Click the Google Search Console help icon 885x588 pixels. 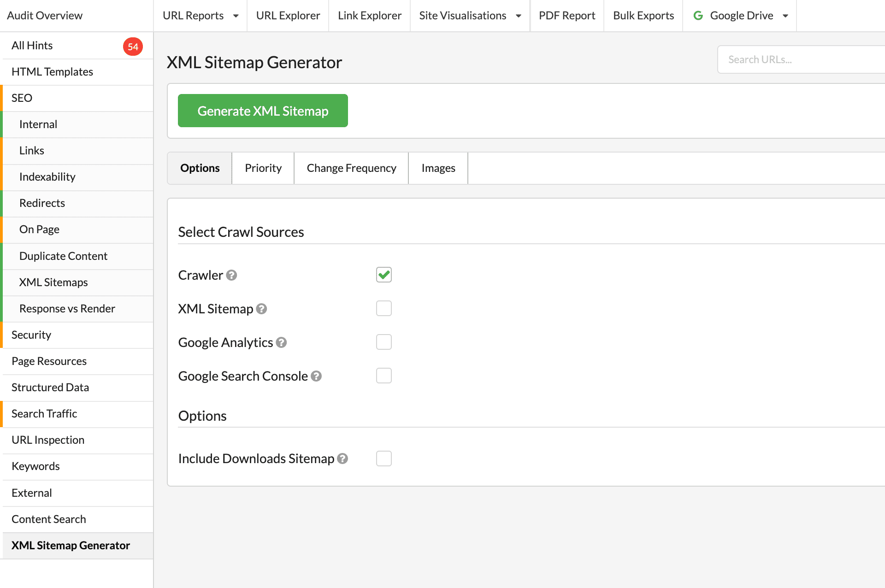pos(316,376)
